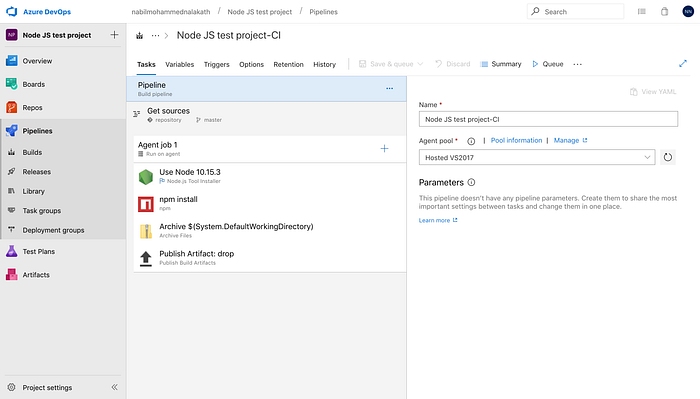Switch to the Options tab
The height and width of the screenshot is (399, 700).
(x=251, y=64)
